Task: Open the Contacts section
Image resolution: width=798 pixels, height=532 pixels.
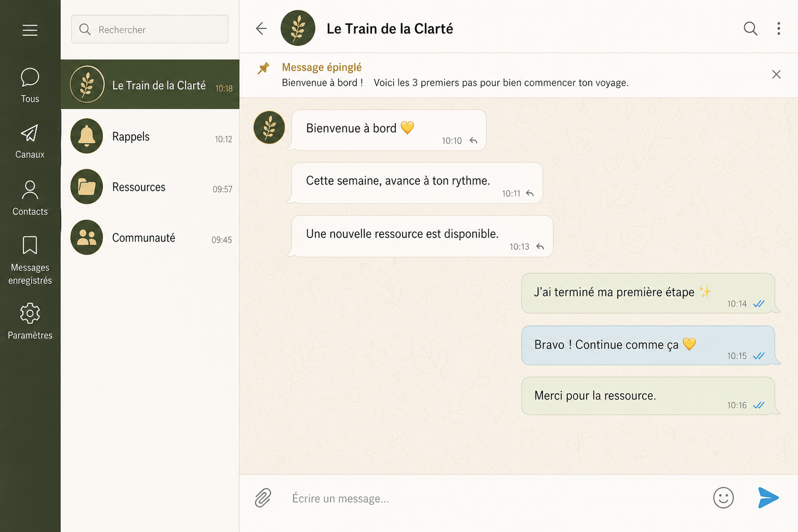Action: pos(30,198)
